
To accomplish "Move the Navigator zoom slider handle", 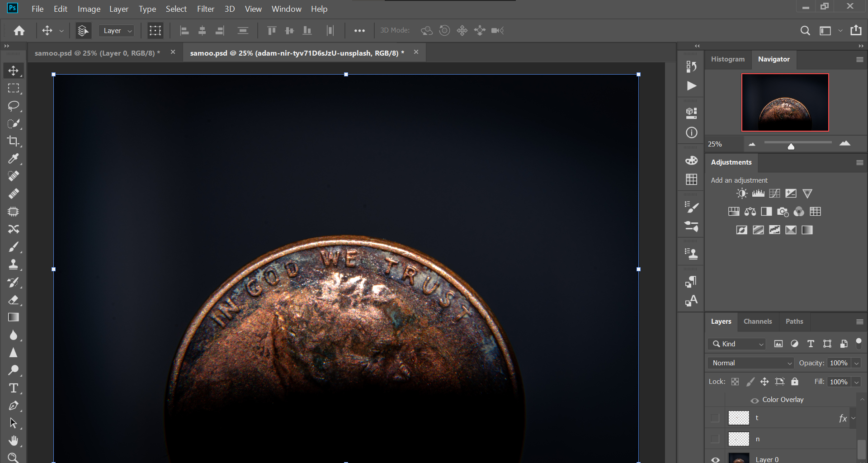I will coord(791,146).
